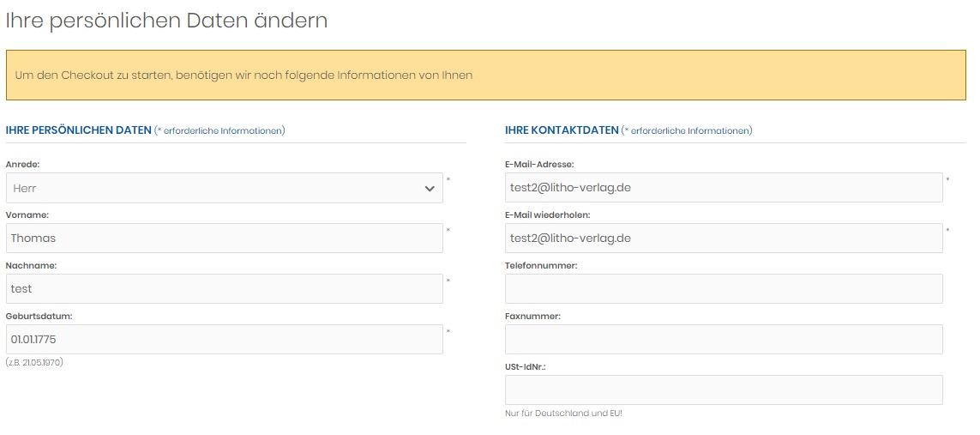
Task: Click the Vorname field containing Thomas
Action: pyautogui.click(x=224, y=239)
